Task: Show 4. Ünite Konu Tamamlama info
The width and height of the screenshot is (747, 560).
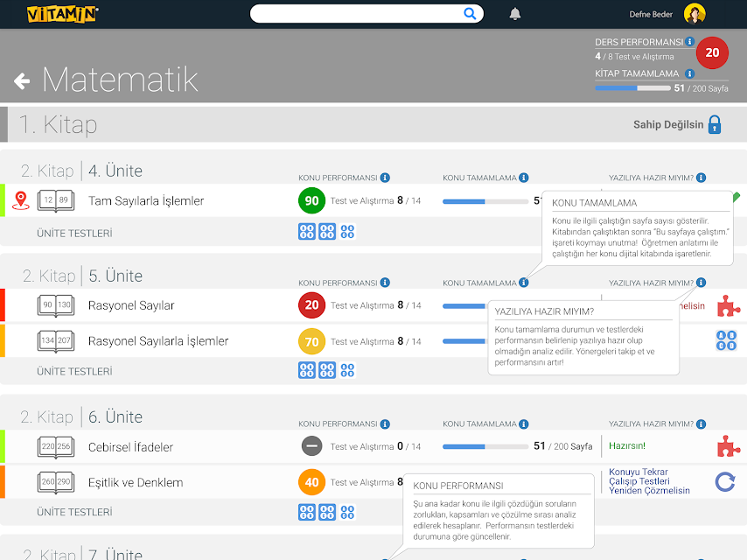Action: pos(524,178)
